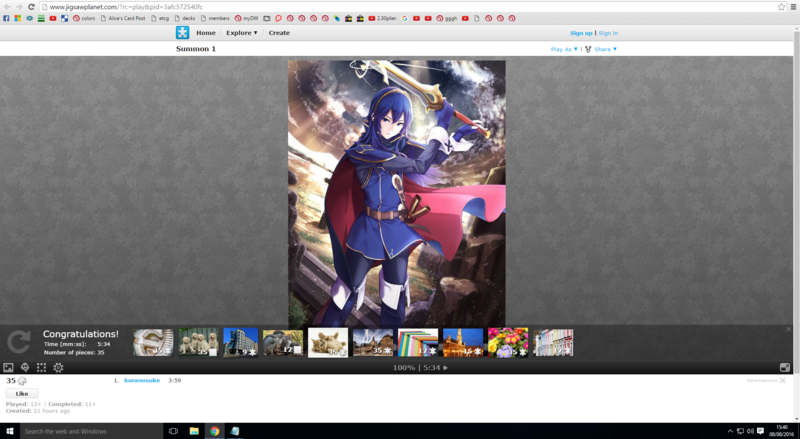Open File Explorer from the taskbar
Image resolution: width=800 pixels, height=439 pixels.
tap(194, 431)
